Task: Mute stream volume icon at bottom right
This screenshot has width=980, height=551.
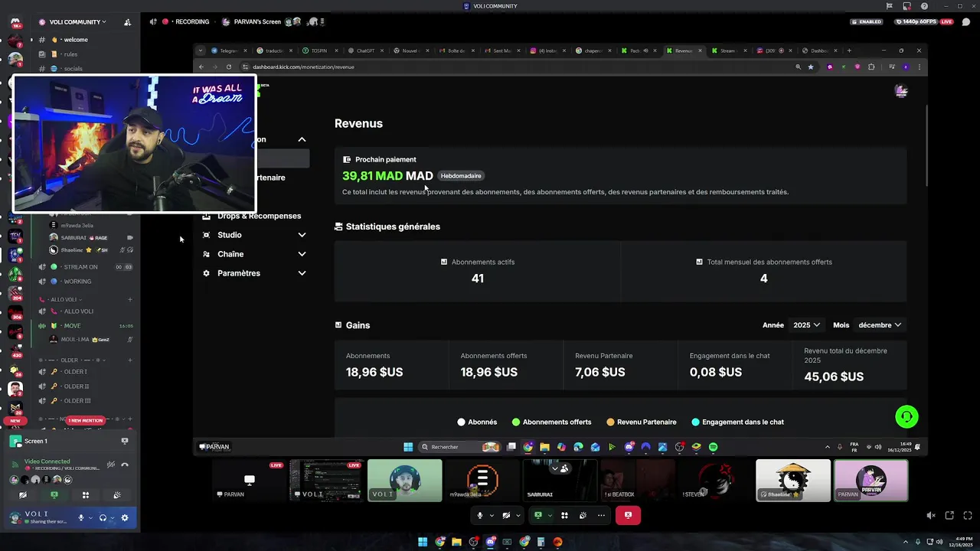Action: pyautogui.click(x=930, y=516)
